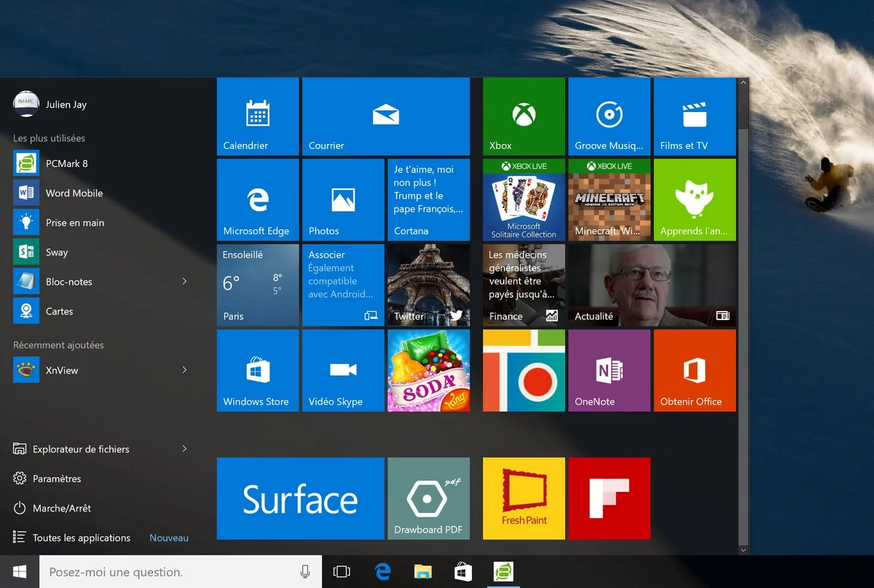Open the Twitter tile
Screen dimensions: 874x588
click(x=428, y=285)
